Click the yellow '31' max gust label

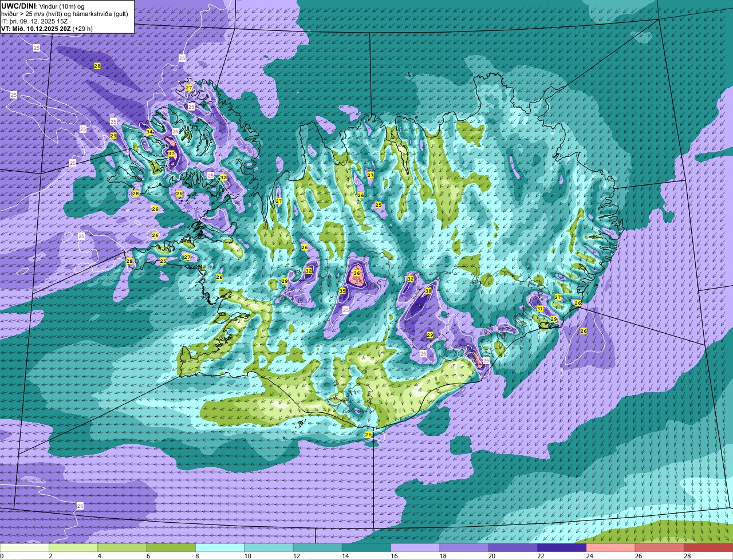pyautogui.click(x=540, y=308)
